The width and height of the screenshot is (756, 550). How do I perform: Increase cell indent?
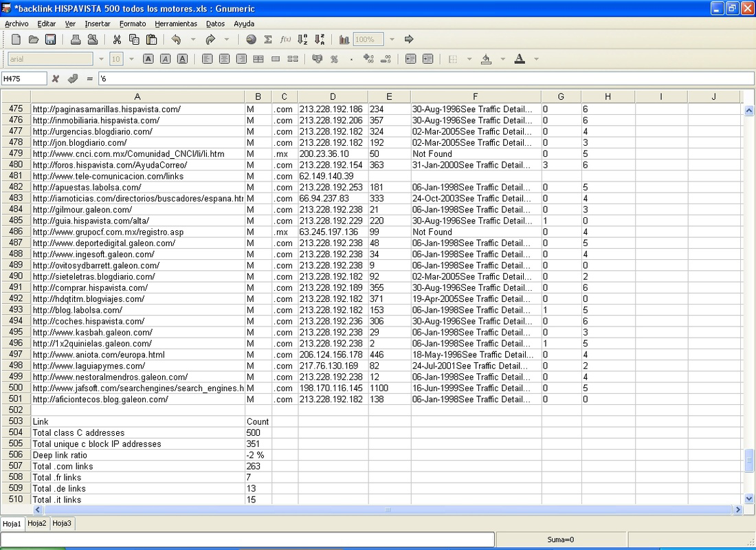427,59
